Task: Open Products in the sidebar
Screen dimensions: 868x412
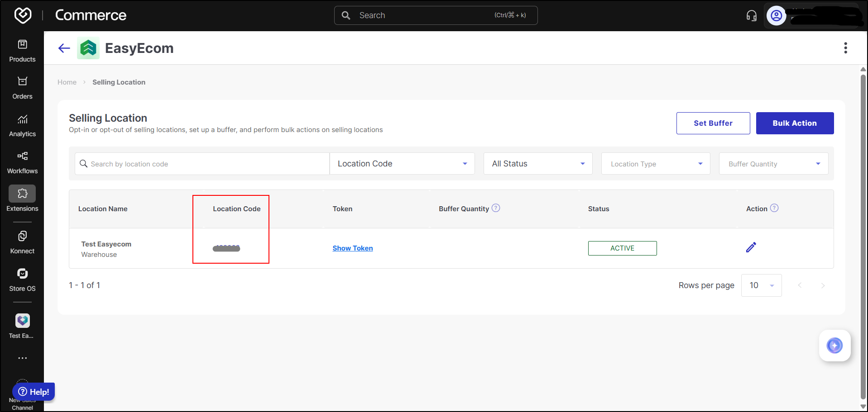Action: 22,51
